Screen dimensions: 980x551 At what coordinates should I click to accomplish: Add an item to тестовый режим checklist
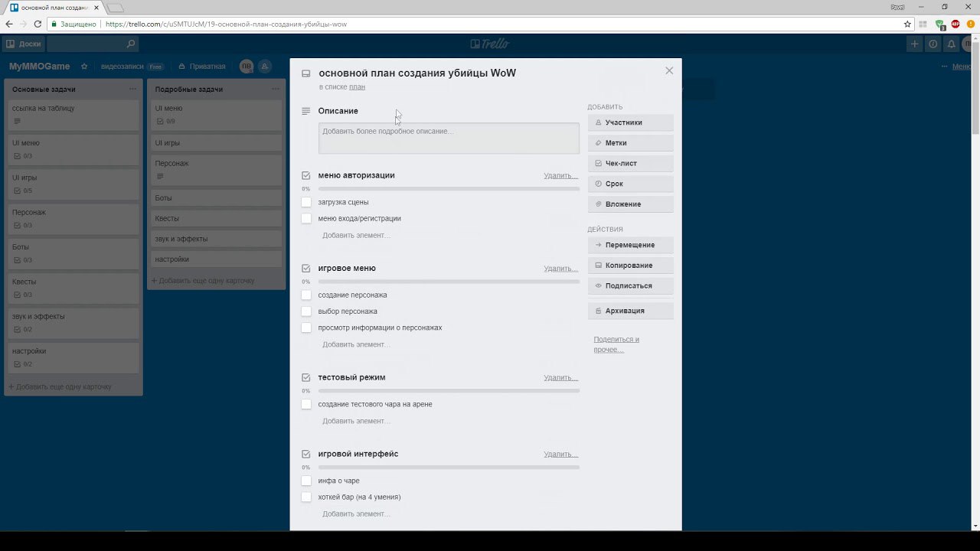click(x=356, y=421)
